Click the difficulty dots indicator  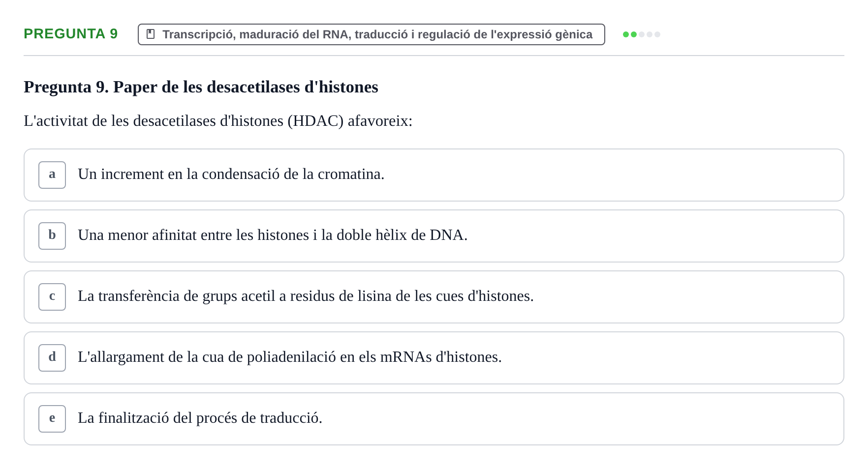point(641,34)
